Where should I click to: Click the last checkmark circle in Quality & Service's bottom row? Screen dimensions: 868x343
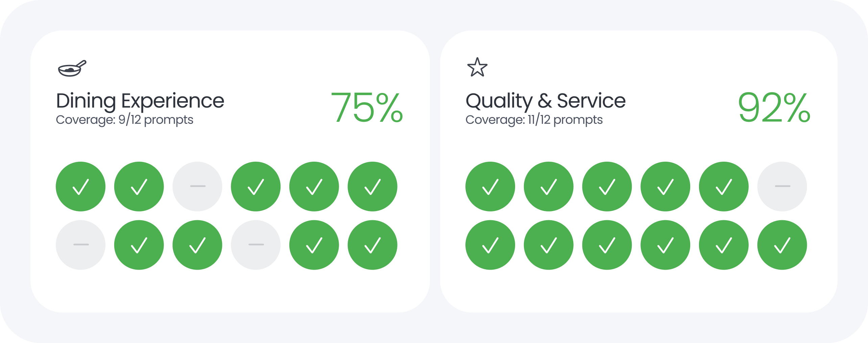point(782,245)
